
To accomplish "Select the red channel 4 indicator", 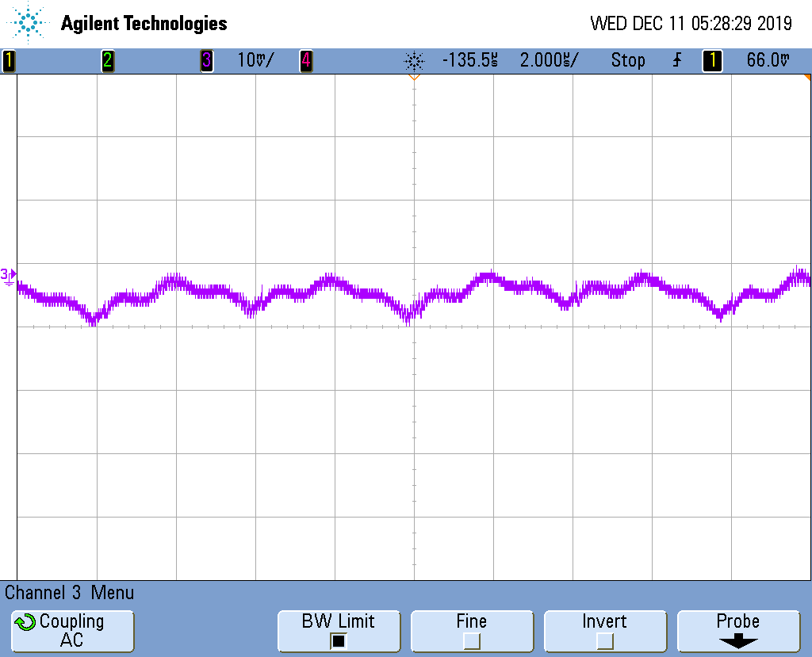I will click(x=305, y=60).
